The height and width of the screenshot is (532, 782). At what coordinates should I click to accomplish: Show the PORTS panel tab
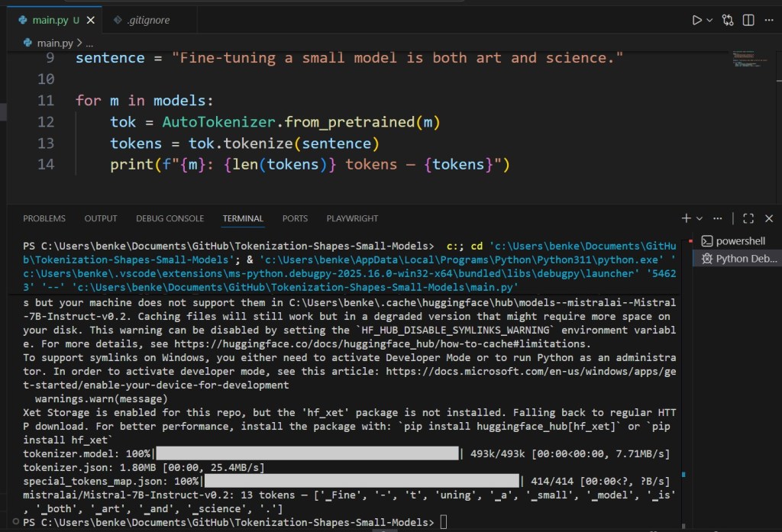click(295, 218)
